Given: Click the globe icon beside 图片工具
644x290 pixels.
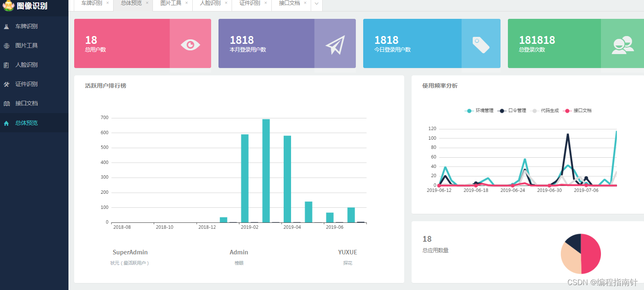Looking at the screenshot, I should 7,46.
